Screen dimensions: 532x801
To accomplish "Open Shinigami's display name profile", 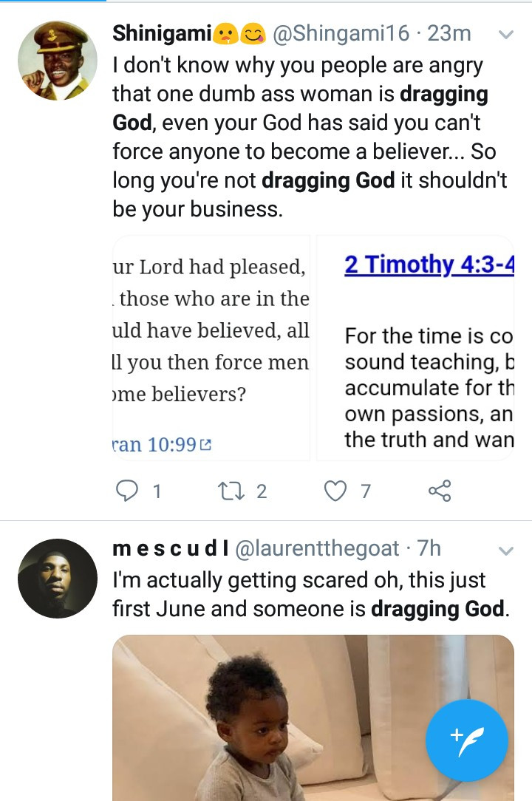I will pos(162,33).
